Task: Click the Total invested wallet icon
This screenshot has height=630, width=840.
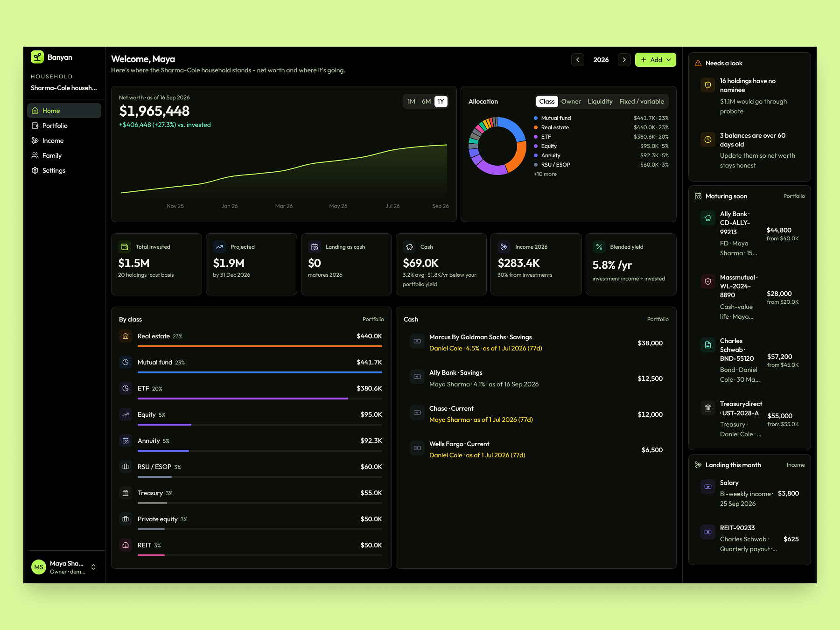Action: tap(125, 247)
